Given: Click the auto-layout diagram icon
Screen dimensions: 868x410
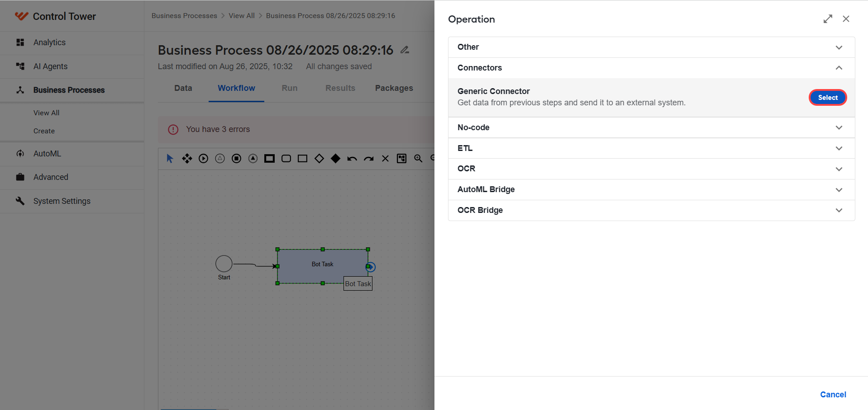Looking at the screenshot, I should coord(401,159).
